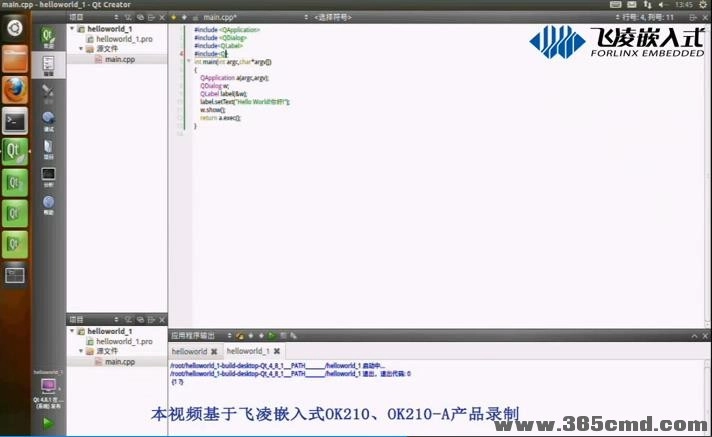
Task: Open the Help mode icon
Action: (48, 204)
